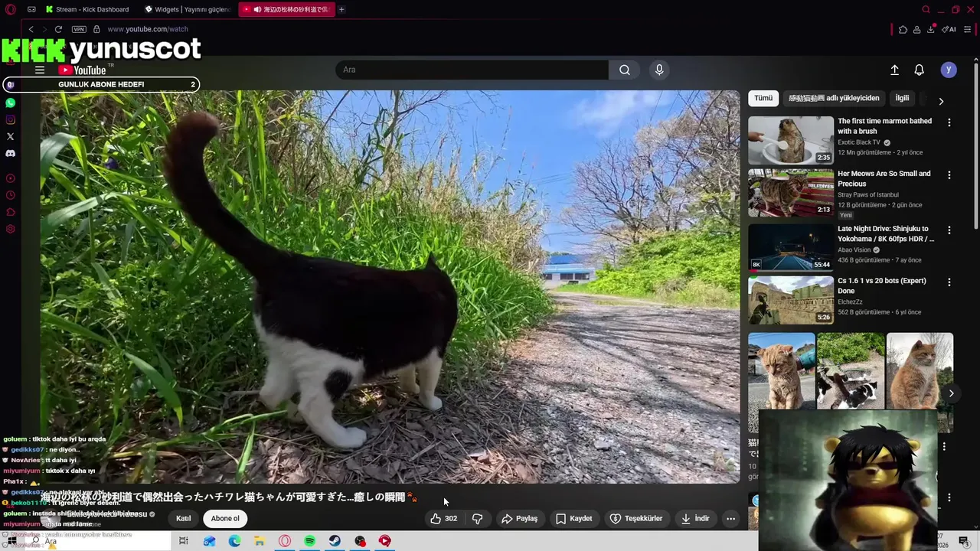980x551 pixels.
Task: Open X (Twitter) in Opera sidebar
Action: click(10, 136)
